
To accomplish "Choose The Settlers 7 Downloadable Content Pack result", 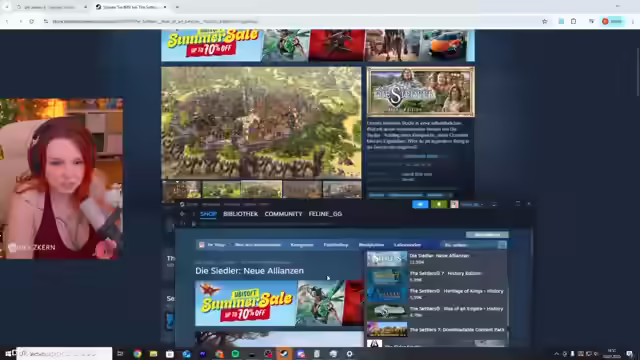I will (436, 329).
